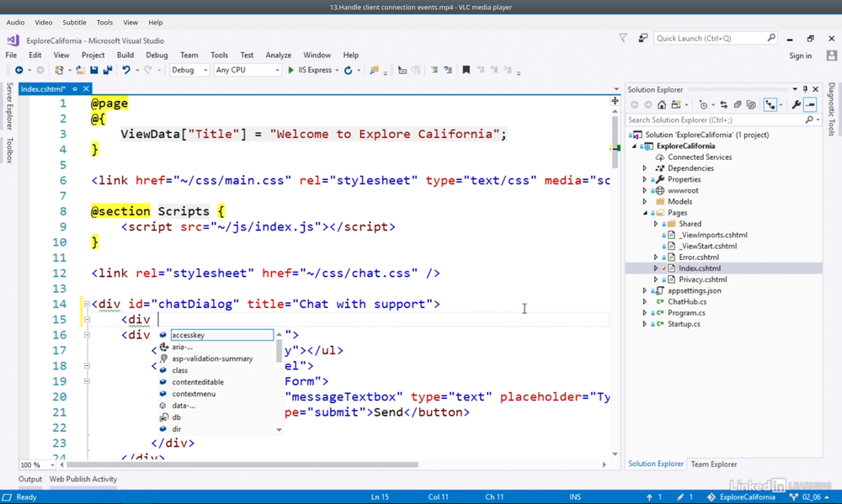Open the Web Publish Activity tab
The height and width of the screenshot is (504, 842).
pyautogui.click(x=83, y=480)
